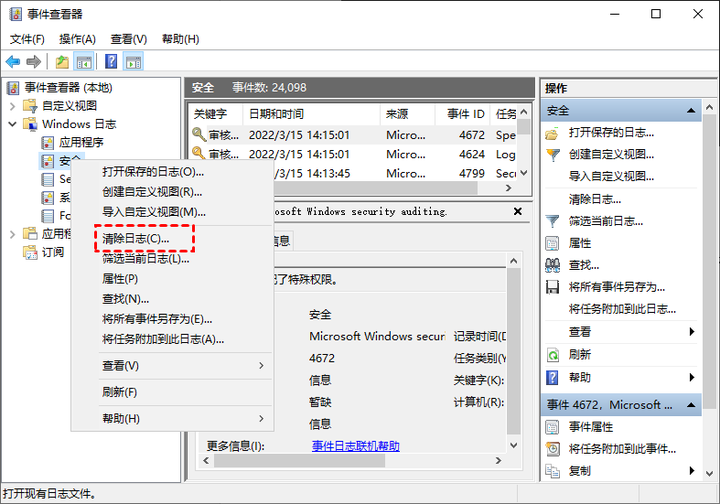Viewport: 720px width, 504px height.
Task: Click the 将所有事件另存为... save icon
Action: (x=552, y=287)
